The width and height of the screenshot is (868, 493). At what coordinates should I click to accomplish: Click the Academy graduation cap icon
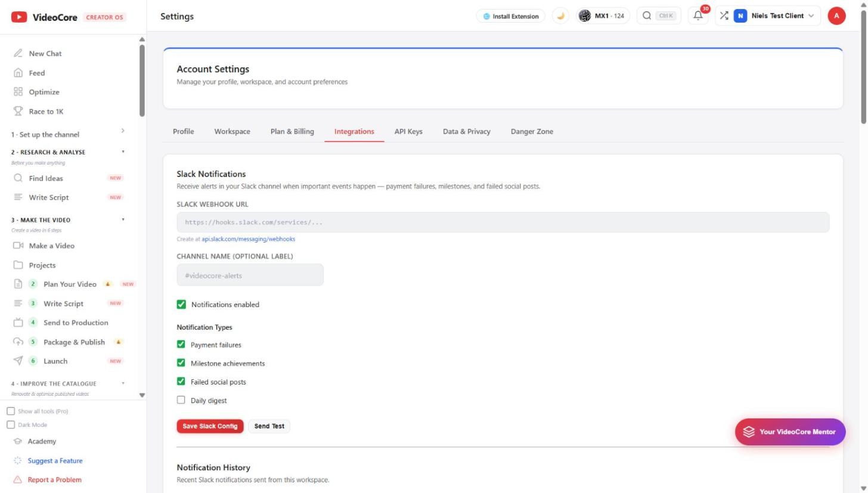click(18, 442)
